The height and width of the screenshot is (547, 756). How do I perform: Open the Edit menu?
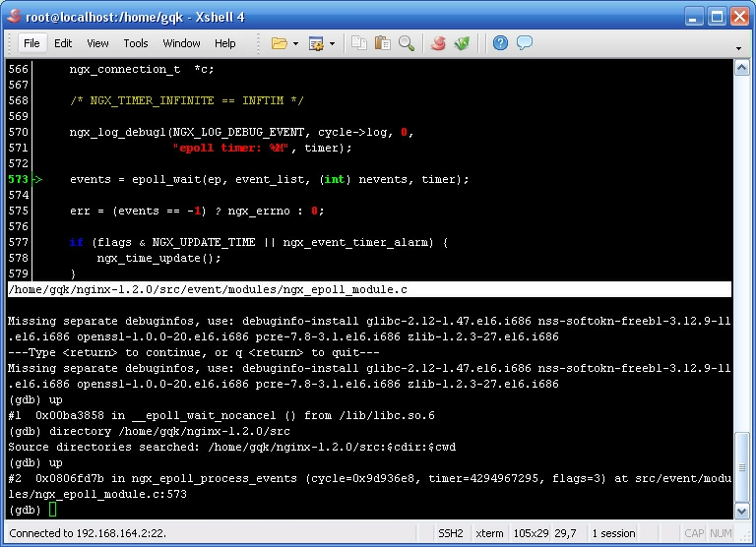click(x=63, y=43)
